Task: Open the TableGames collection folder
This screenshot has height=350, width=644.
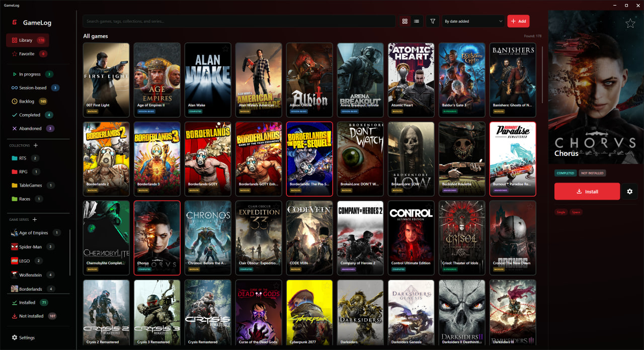Action: pyautogui.click(x=33, y=185)
